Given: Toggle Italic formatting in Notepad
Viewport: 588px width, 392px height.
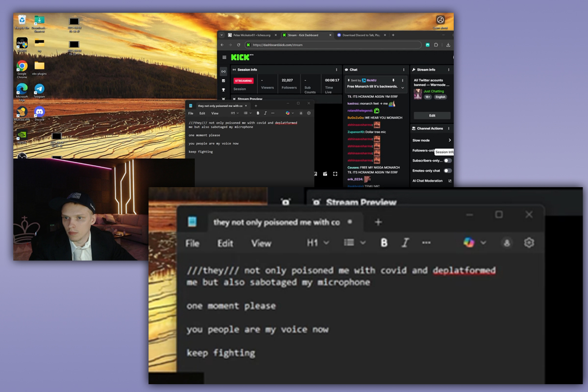Looking at the screenshot, I should pos(405,242).
